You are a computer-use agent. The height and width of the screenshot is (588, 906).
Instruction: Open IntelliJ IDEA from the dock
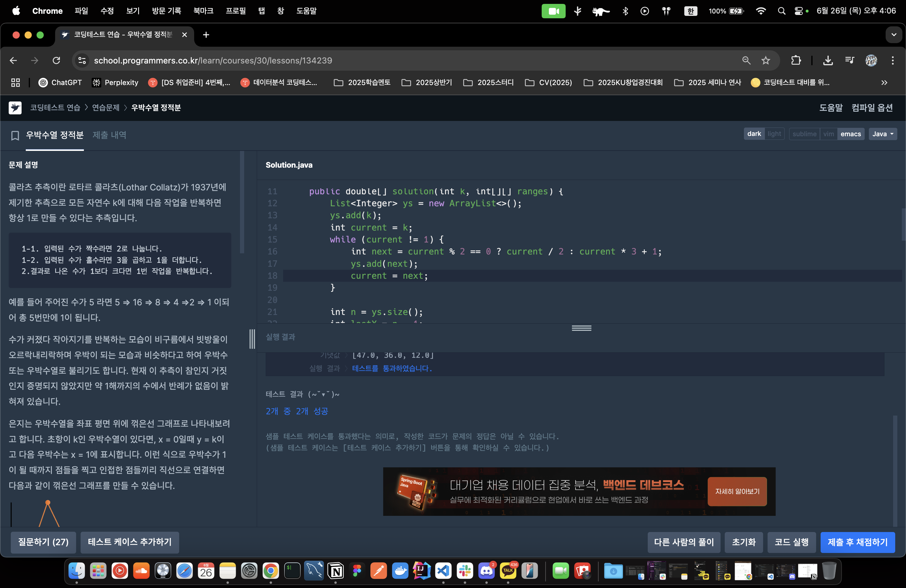pyautogui.click(x=422, y=571)
